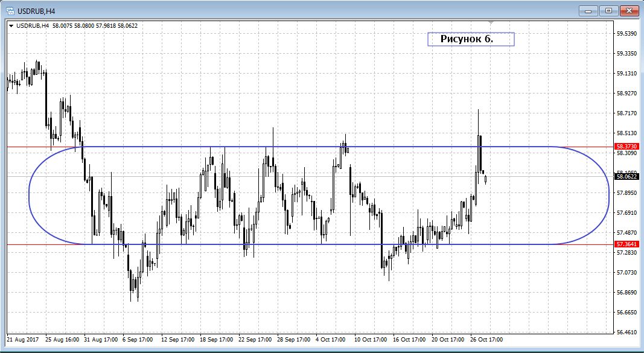Screen dimensions: 644x353
Task: Minimize the USDRUB,H4 chart window
Action: (x=589, y=10)
